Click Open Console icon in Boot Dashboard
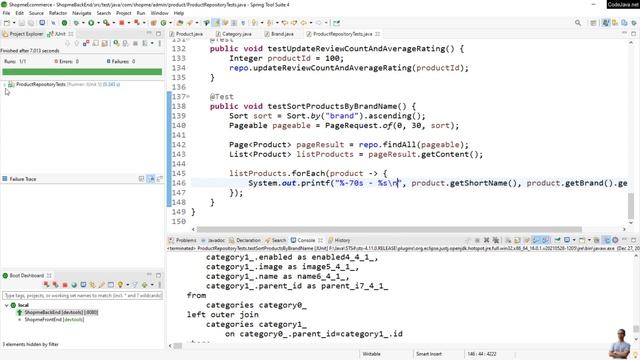640x360 pixels. pos(83,284)
